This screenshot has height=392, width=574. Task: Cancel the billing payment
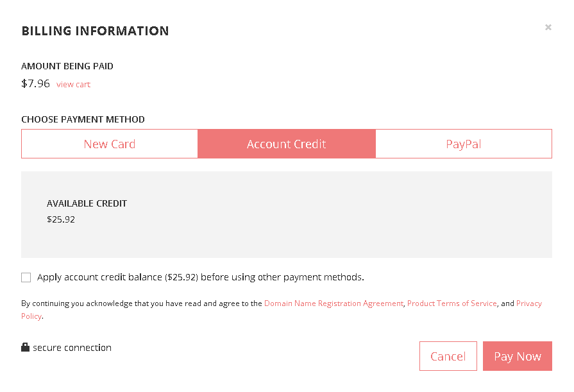tap(448, 356)
